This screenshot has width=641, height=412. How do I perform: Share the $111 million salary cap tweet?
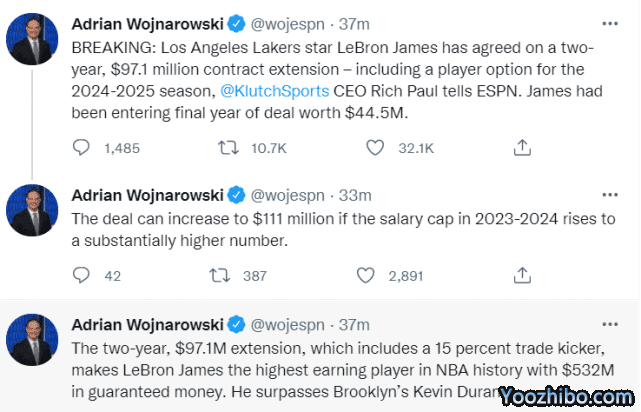(x=521, y=275)
